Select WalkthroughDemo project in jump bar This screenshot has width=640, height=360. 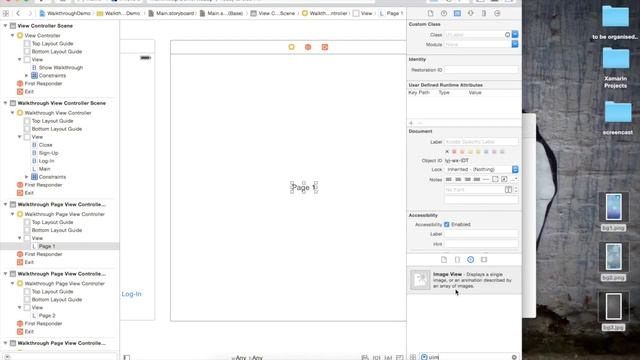click(x=65, y=13)
